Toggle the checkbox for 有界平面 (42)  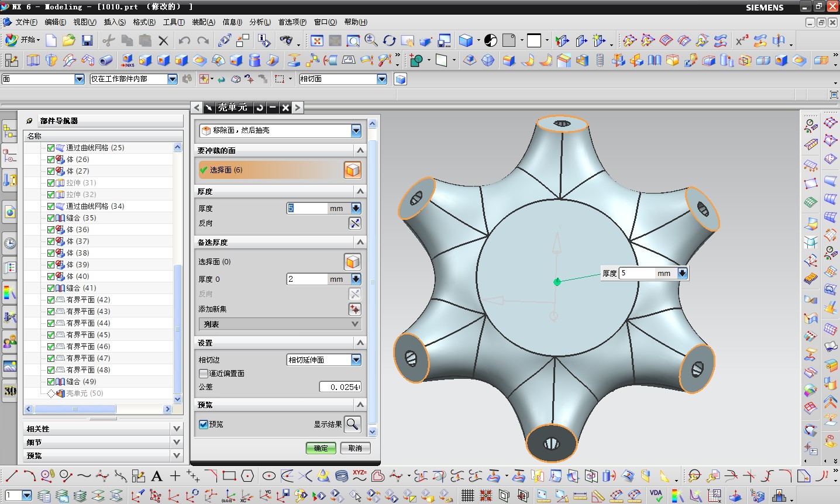(51, 300)
